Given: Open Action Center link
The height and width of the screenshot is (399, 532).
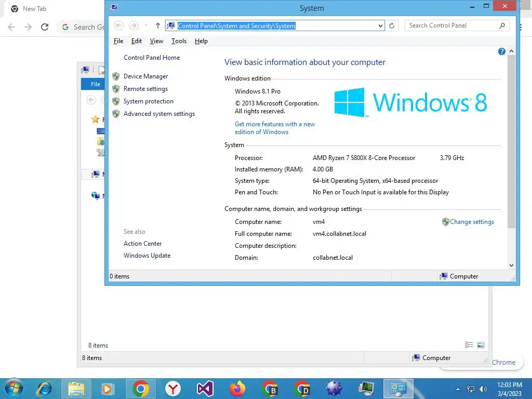Looking at the screenshot, I should pyautogui.click(x=142, y=244).
